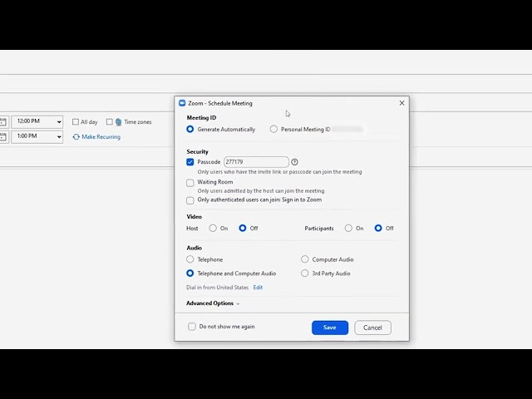Open the 12:00 PM start time dropdown

[x=59, y=122]
